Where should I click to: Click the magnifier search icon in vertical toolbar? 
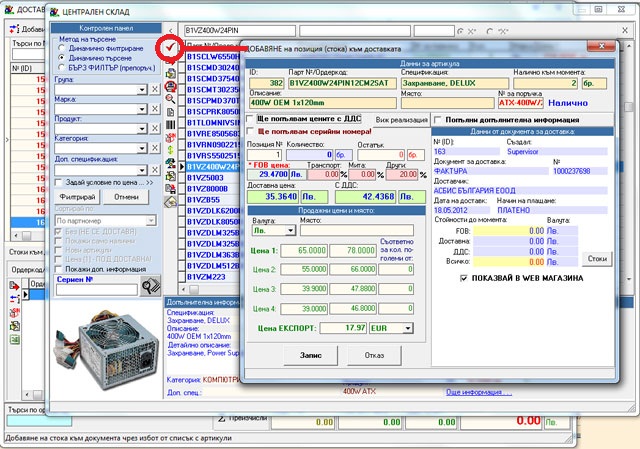click(x=171, y=99)
